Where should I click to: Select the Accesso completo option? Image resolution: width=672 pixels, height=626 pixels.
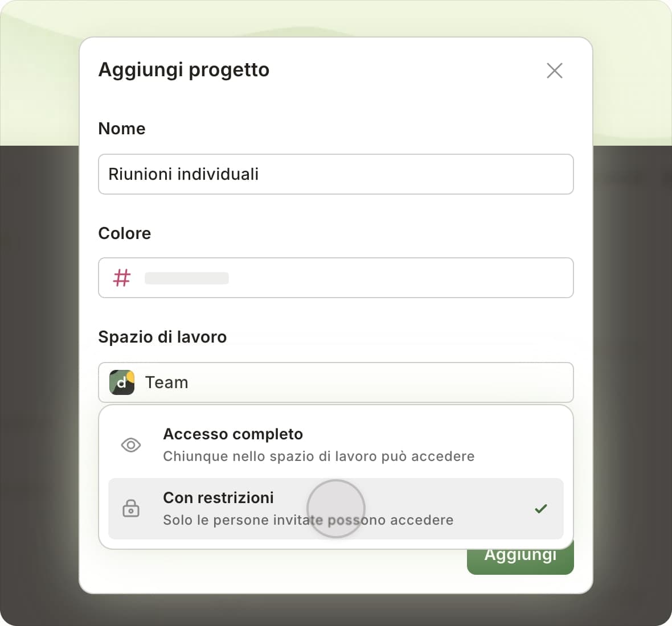[336, 445]
